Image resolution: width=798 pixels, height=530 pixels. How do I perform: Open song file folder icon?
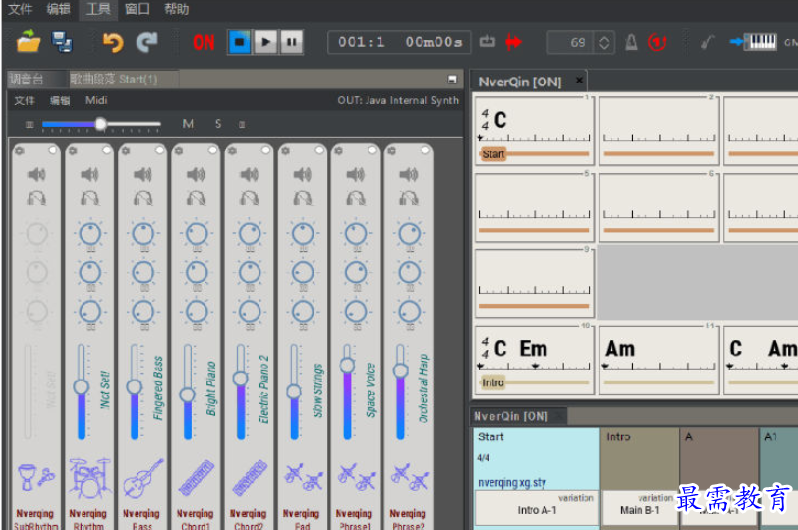pos(28,42)
